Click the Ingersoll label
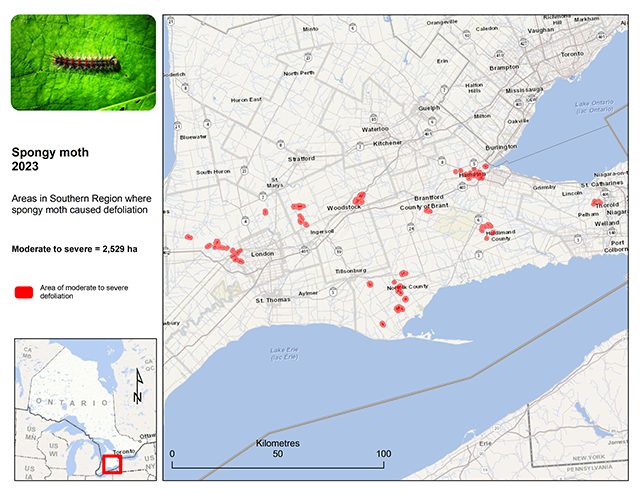This screenshot has height=495, width=640. click(322, 231)
